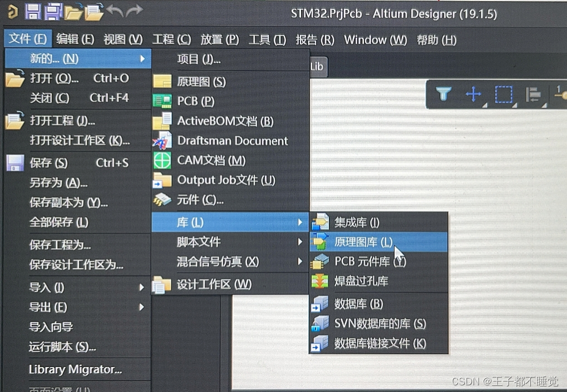Click the Save All icon in title bar
Image resolution: width=567 pixels, height=392 pixels.
pos(53,12)
